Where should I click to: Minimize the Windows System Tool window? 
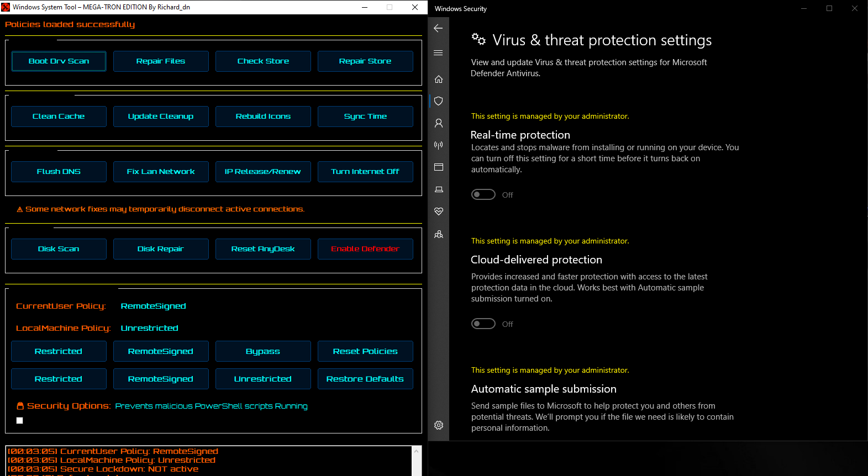365,7
